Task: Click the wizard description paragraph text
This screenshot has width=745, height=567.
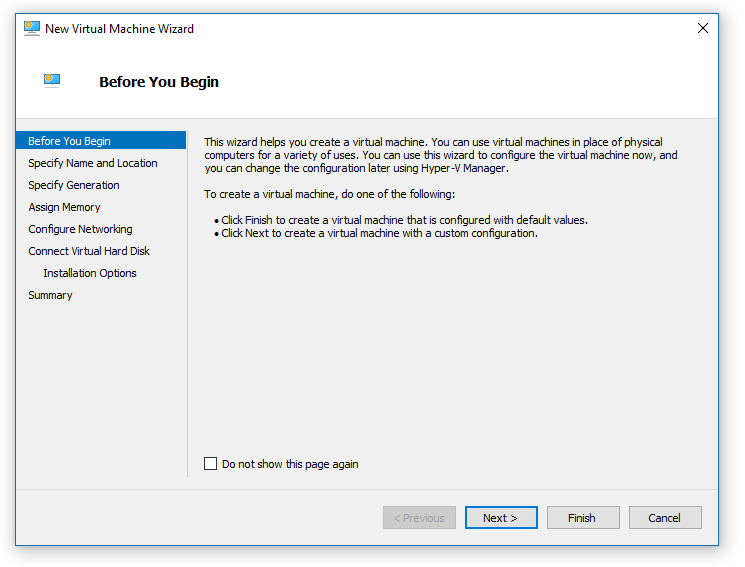Action: (x=440, y=155)
